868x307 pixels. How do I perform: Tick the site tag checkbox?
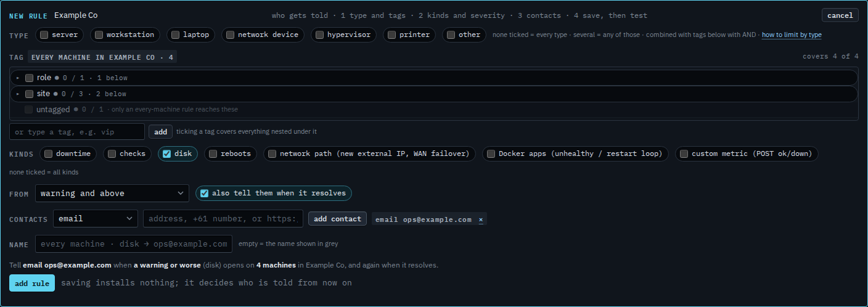click(x=29, y=94)
